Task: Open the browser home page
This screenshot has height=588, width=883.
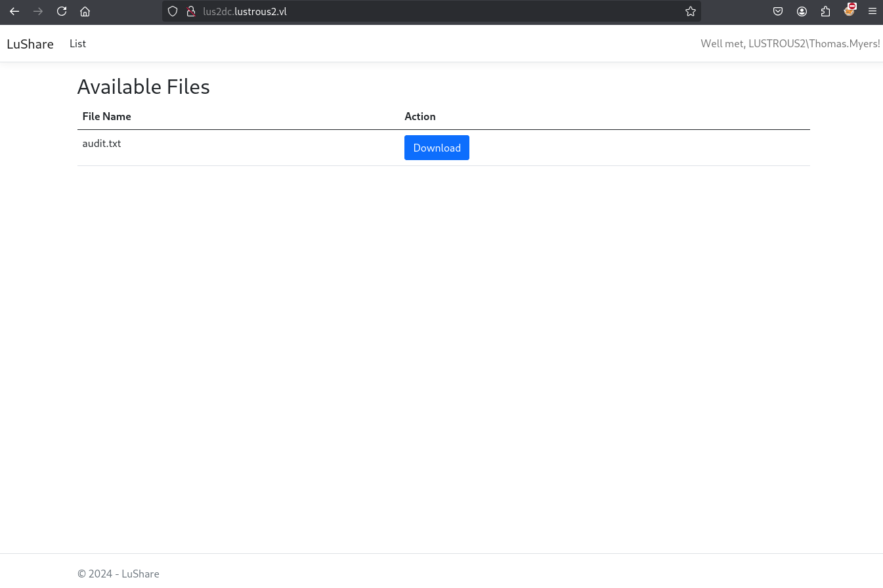Action: click(x=85, y=11)
